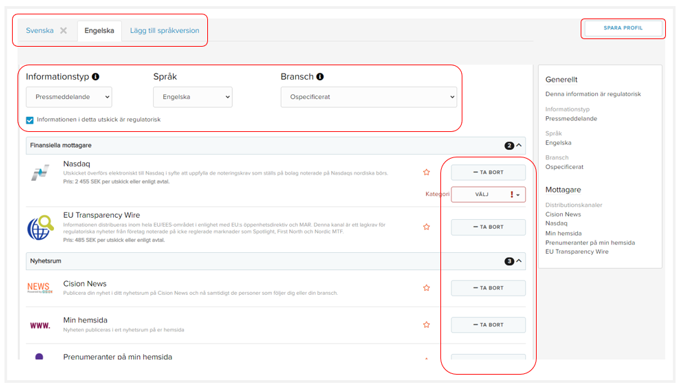The image size is (680, 387).
Task: Click Prenumeranter på min hemsida title
Action: pyautogui.click(x=118, y=357)
